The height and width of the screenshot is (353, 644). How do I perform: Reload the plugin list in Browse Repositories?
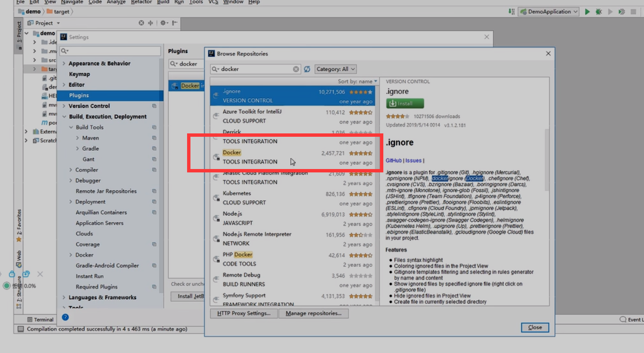coord(307,69)
